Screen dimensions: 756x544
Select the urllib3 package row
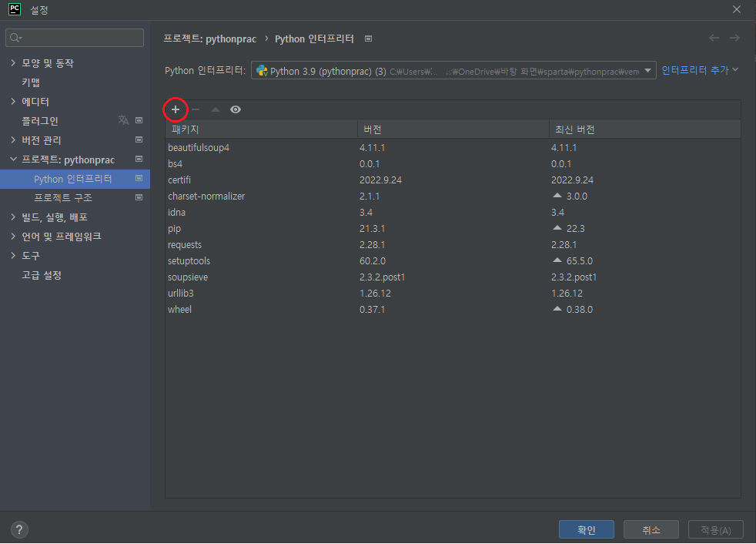(453, 293)
